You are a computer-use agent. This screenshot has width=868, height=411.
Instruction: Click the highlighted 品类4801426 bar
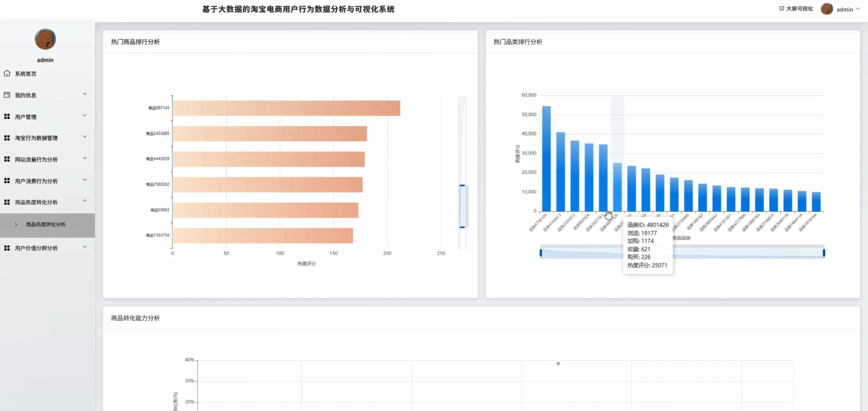(617, 187)
